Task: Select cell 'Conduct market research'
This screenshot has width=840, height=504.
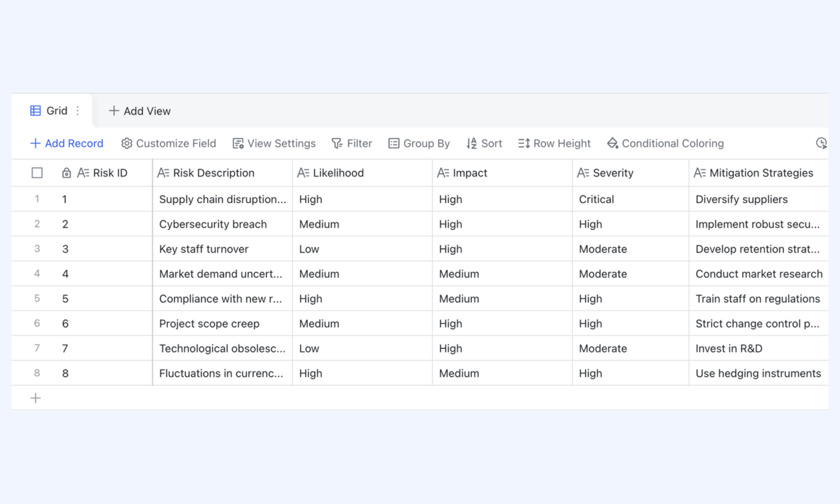Action: pos(759,273)
